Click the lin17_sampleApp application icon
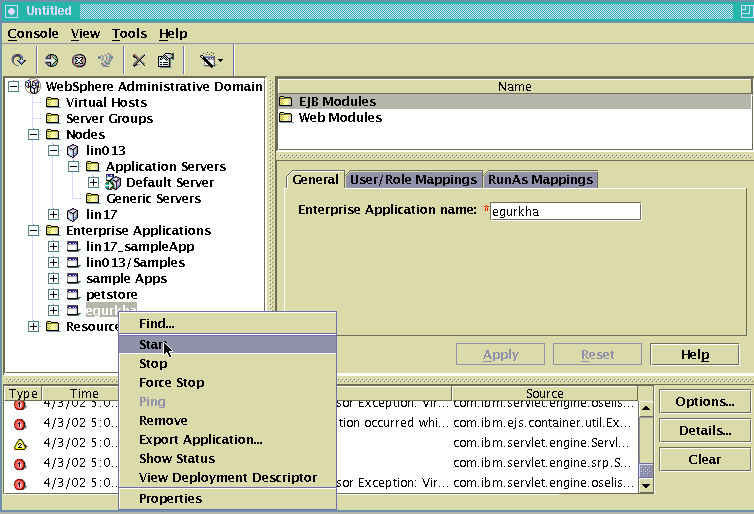The height and width of the screenshot is (514, 754). pyautogui.click(x=73, y=246)
